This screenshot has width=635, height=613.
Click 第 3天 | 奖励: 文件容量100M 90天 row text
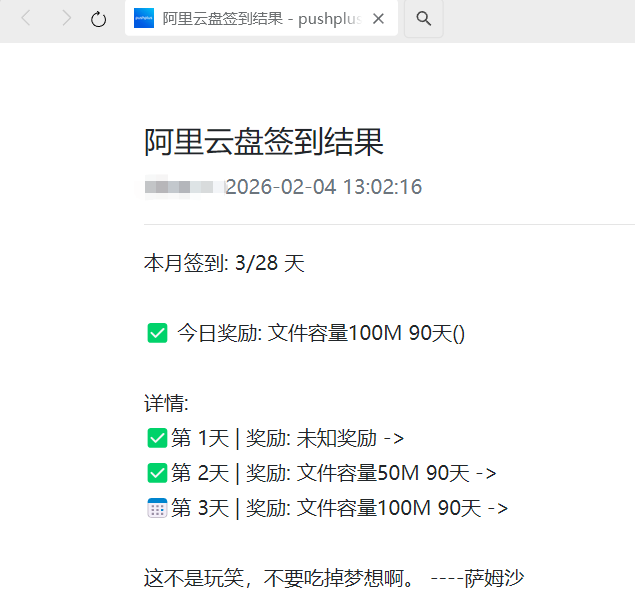click(x=339, y=508)
